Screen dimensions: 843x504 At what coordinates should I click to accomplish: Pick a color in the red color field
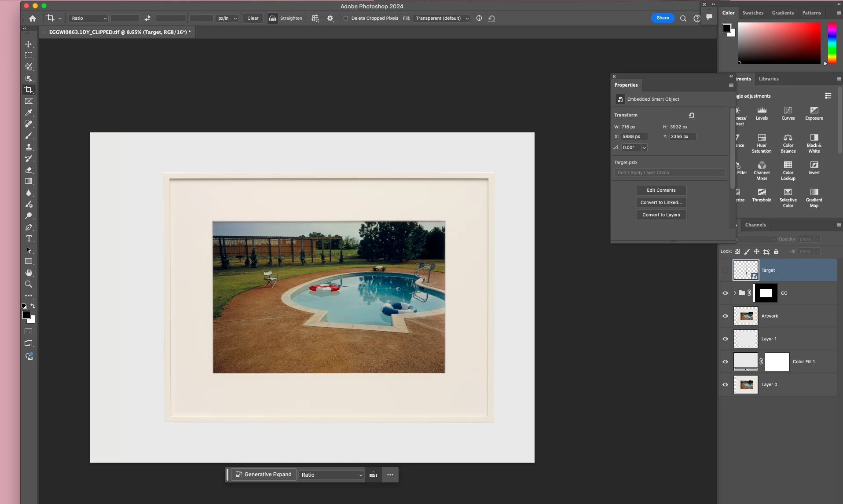pyautogui.click(x=779, y=43)
